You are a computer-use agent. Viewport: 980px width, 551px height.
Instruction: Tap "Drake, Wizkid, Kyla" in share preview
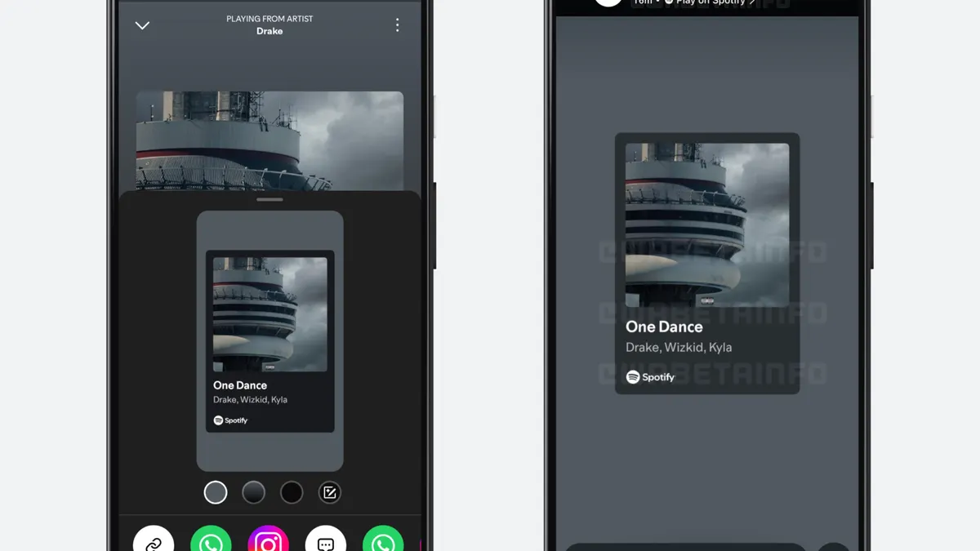coord(250,400)
